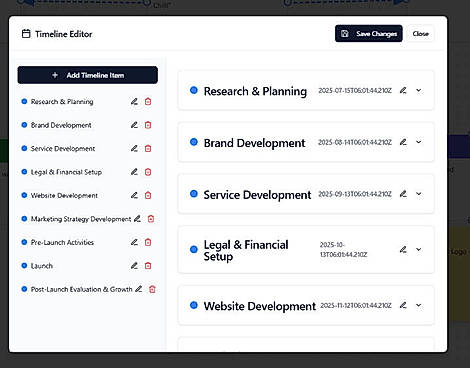Save Changes to the timeline

pos(369,34)
